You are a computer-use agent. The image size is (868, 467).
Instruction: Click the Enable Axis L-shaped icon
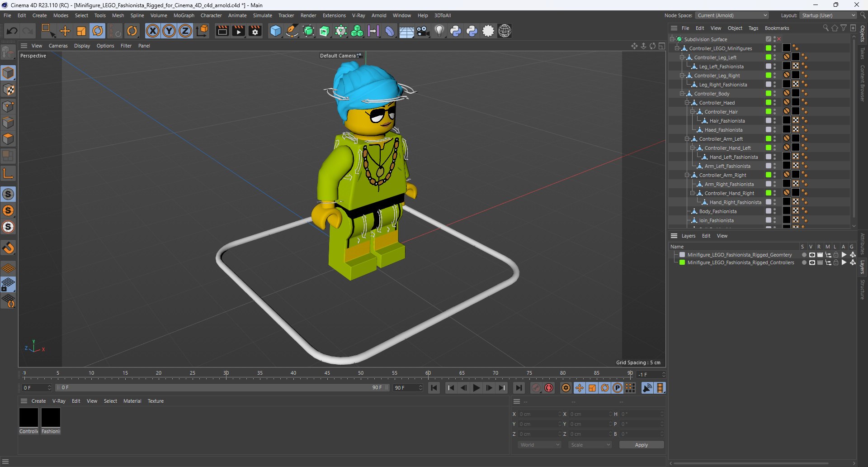point(8,173)
